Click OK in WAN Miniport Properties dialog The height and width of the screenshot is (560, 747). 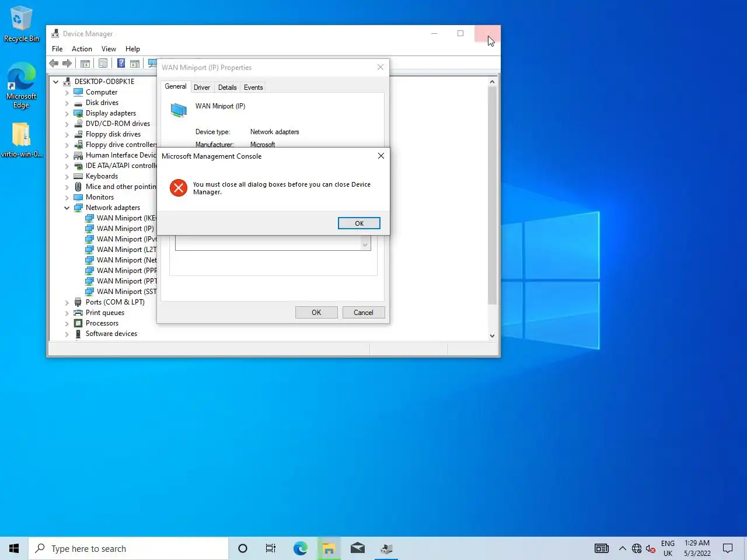tap(316, 313)
